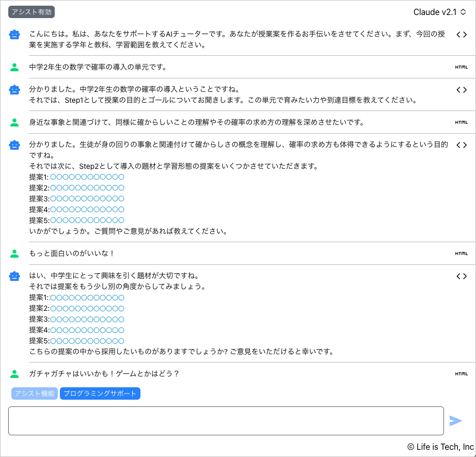Click the HTML icon on 中学2年生 message

pyautogui.click(x=462, y=67)
